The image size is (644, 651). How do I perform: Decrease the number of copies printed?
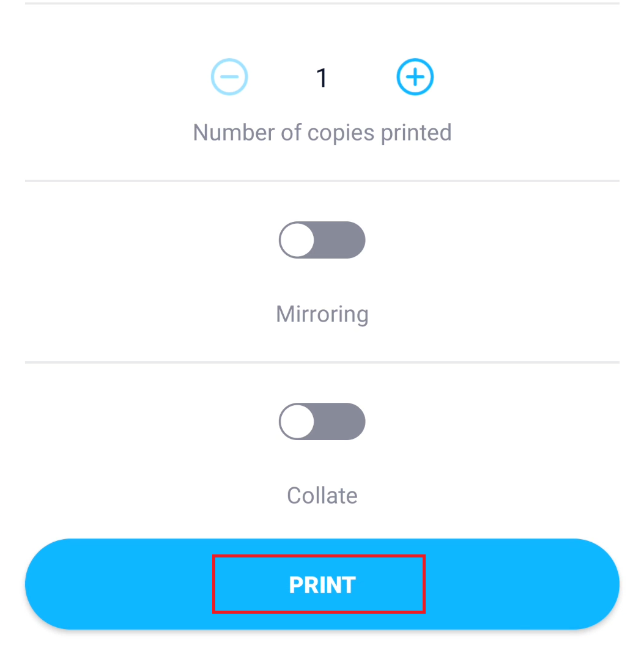(229, 78)
